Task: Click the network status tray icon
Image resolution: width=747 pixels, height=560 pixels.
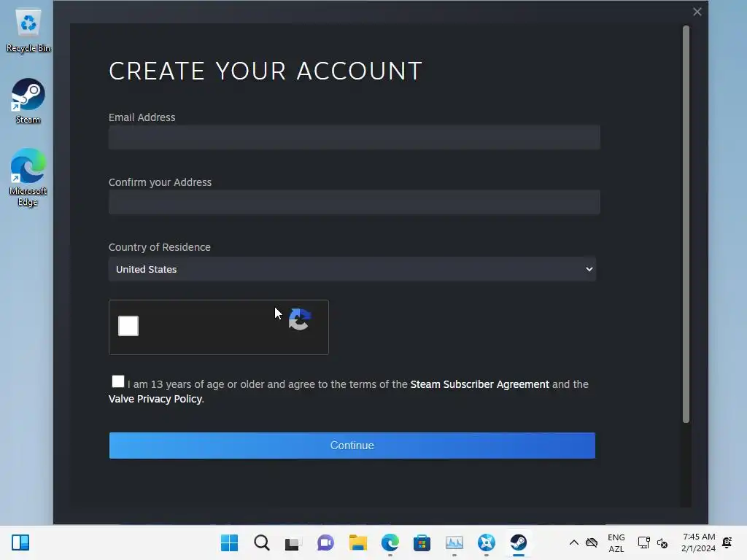Action: [643, 542]
